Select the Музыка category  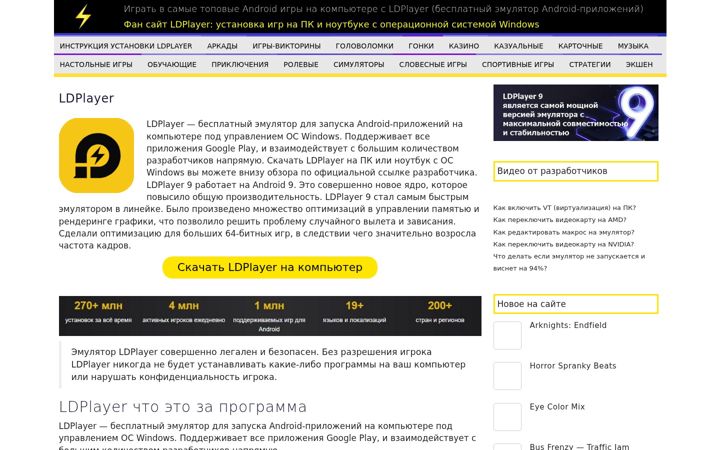click(633, 46)
